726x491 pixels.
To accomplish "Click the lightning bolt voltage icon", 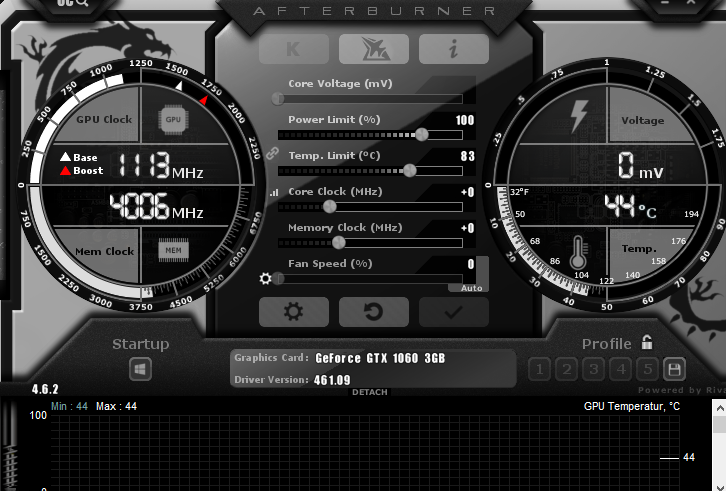I will click(x=578, y=115).
